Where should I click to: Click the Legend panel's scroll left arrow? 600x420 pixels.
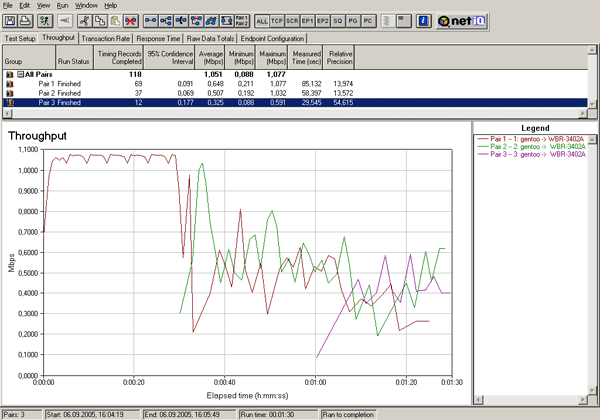tap(478, 400)
